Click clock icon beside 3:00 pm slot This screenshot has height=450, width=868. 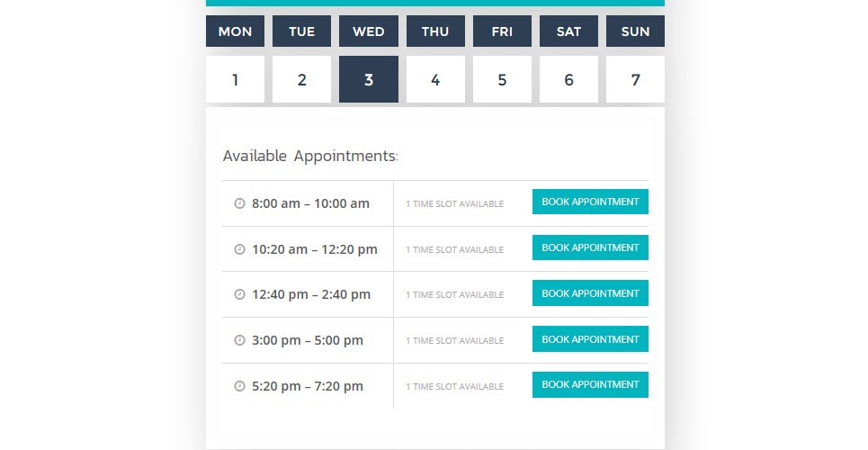[x=239, y=340]
